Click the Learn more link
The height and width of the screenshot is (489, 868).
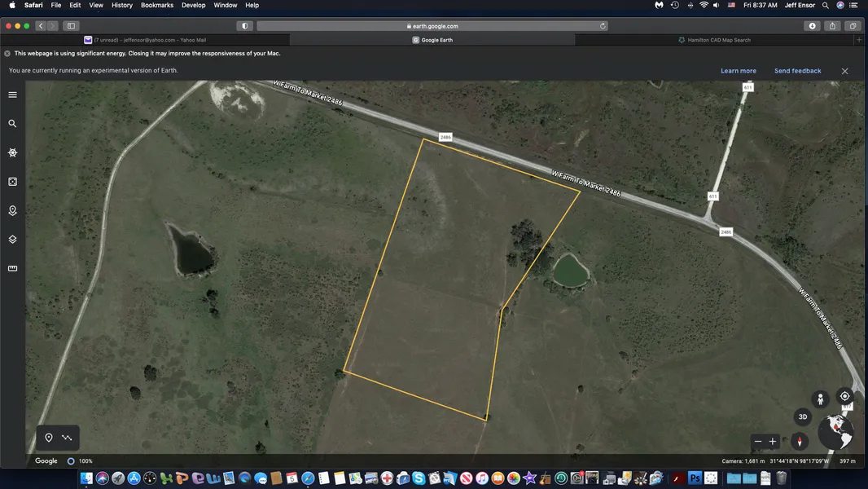pos(738,71)
